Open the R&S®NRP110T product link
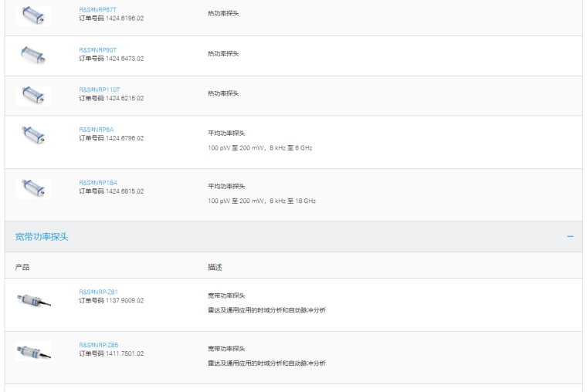The width and height of the screenshot is (587, 392). click(99, 90)
